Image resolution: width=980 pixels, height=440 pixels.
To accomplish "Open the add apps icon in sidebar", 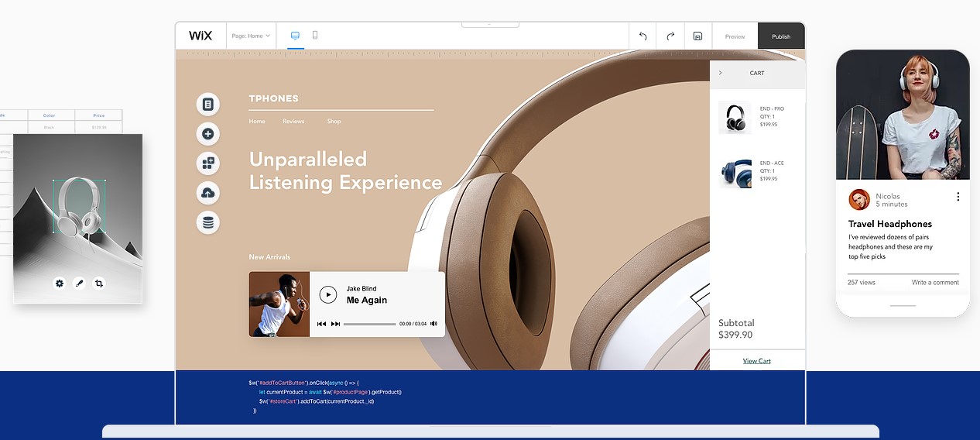I will click(207, 163).
